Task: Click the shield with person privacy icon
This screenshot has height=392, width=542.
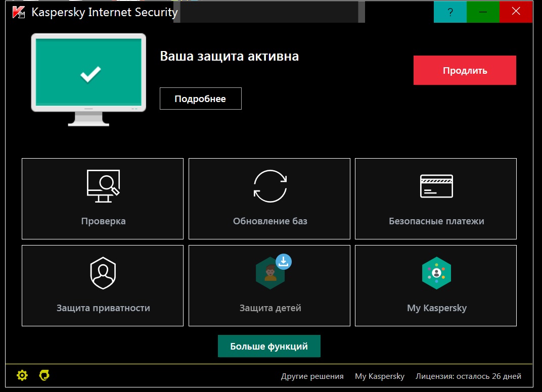Action: point(103,273)
